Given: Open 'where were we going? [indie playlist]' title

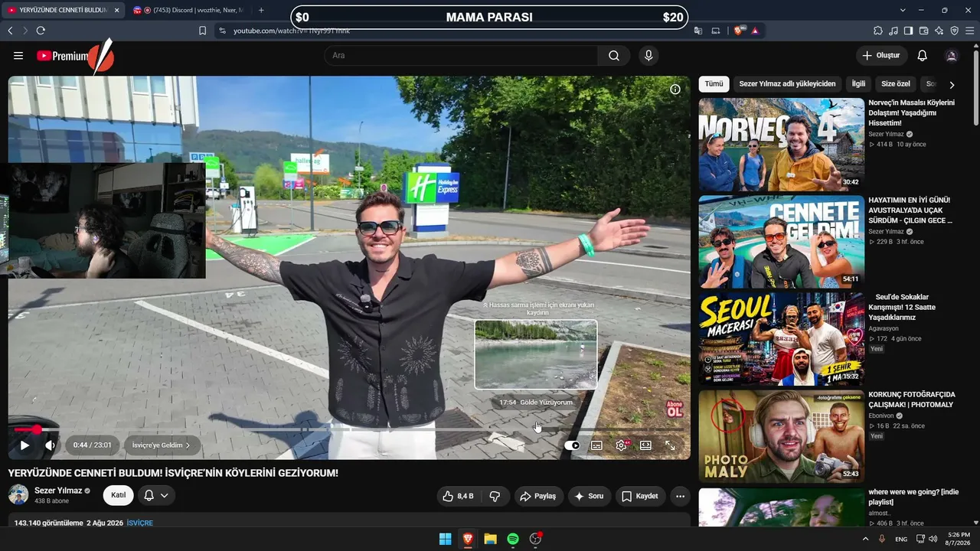Looking at the screenshot, I should tap(913, 497).
